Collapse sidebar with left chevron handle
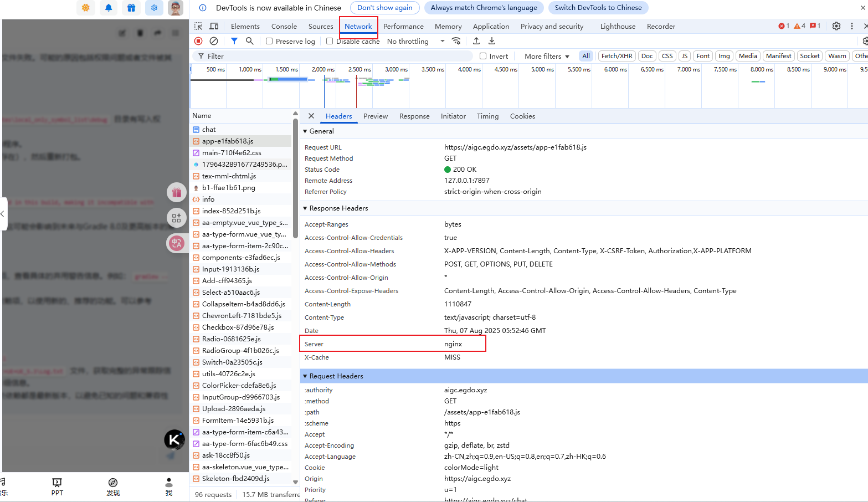868x502 pixels. (x=3, y=214)
